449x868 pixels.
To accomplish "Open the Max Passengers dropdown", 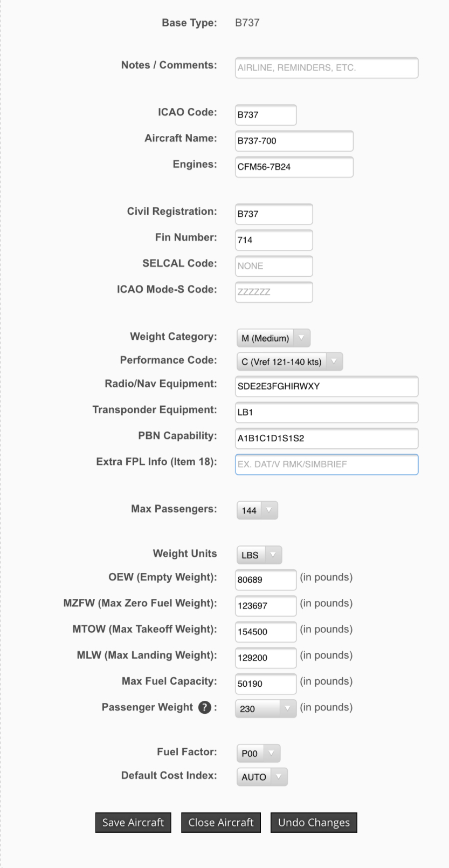I will tap(257, 510).
